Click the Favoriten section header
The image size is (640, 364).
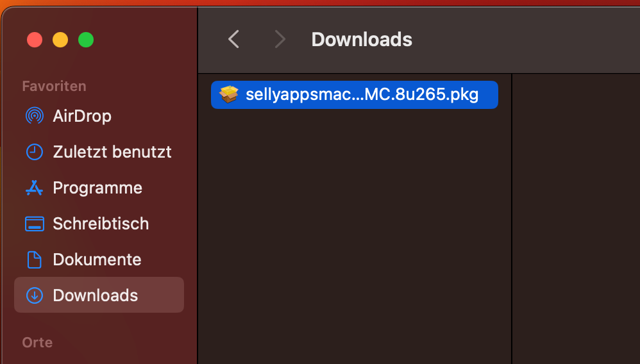54,86
